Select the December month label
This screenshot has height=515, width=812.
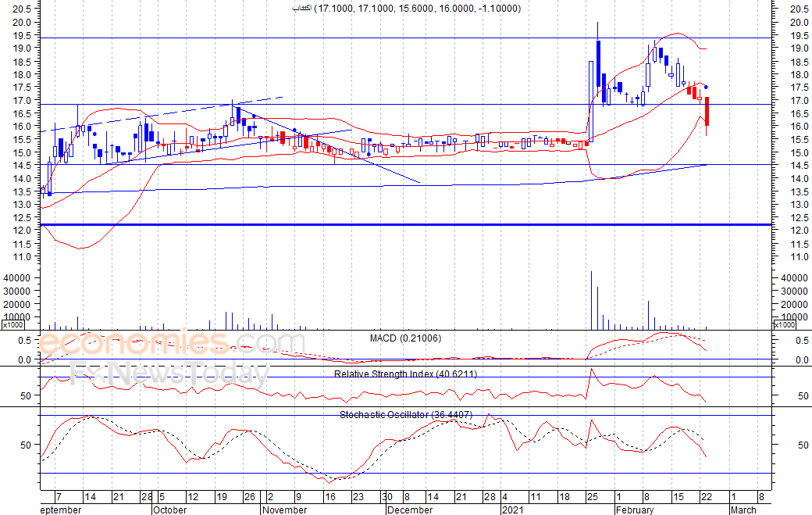click(x=410, y=510)
